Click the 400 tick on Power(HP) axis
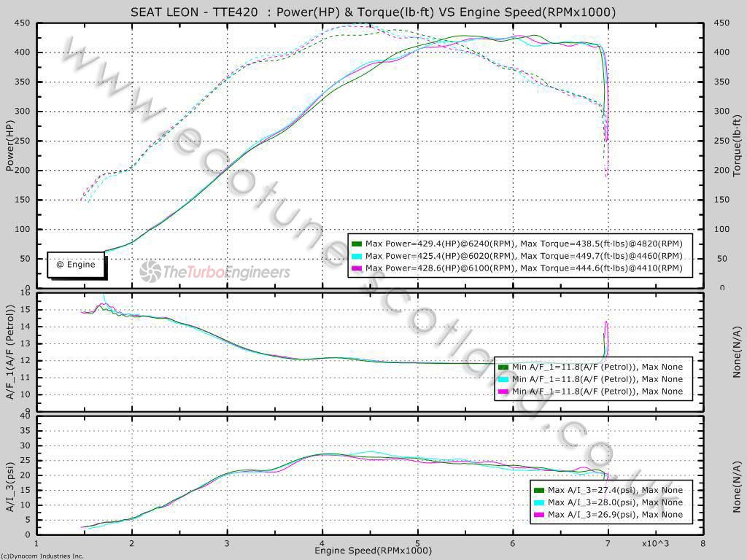The image size is (747, 560). 23,52
